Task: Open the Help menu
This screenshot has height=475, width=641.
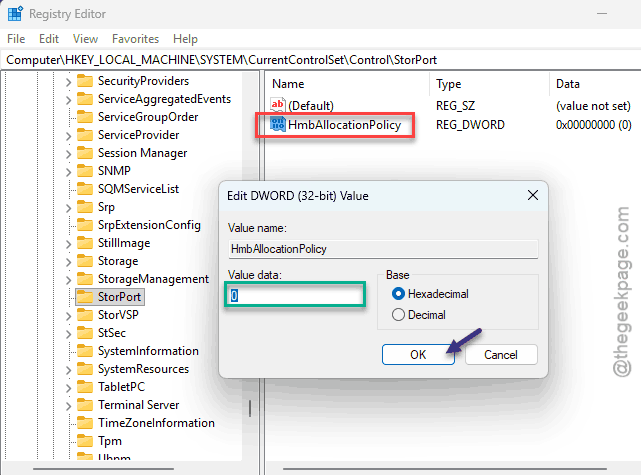Action: coord(185,39)
